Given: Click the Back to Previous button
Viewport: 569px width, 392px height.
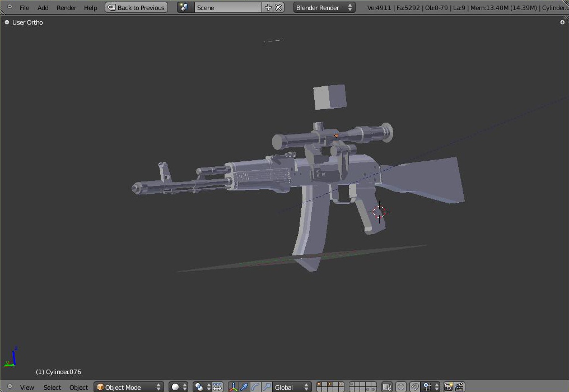Looking at the screenshot, I should (x=137, y=8).
